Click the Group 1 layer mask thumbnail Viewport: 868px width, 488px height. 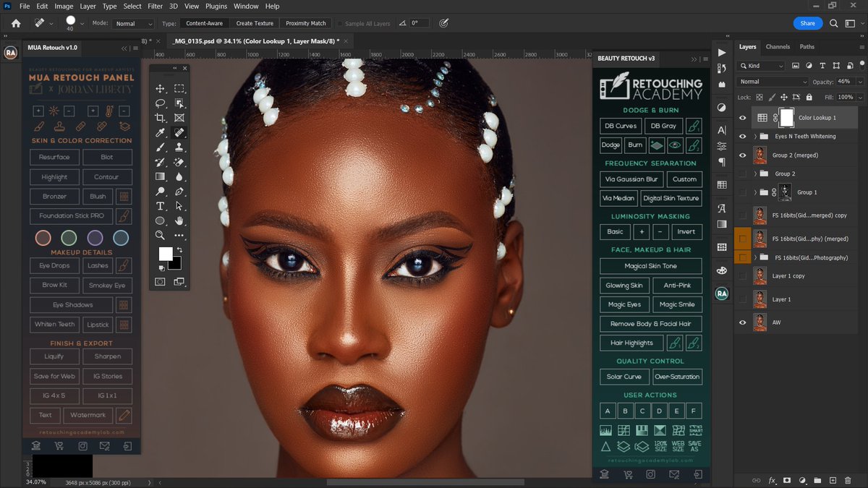[785, 192]
